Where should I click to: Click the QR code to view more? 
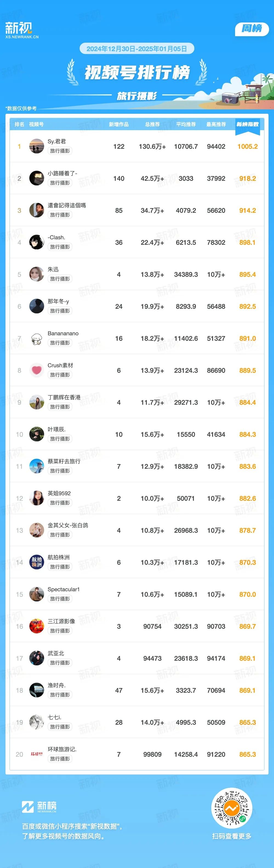click(x=232, y=808)
